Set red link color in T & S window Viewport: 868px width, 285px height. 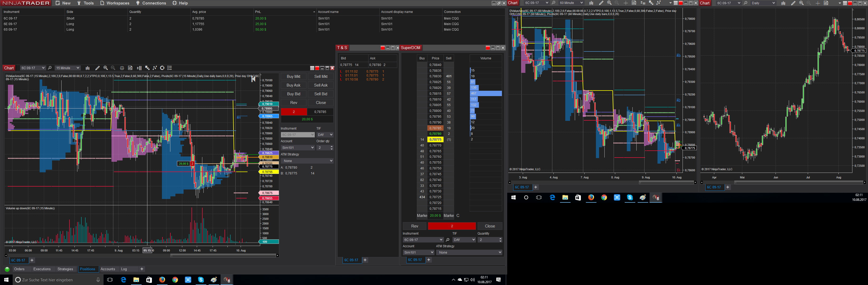(x=382, y=48)
